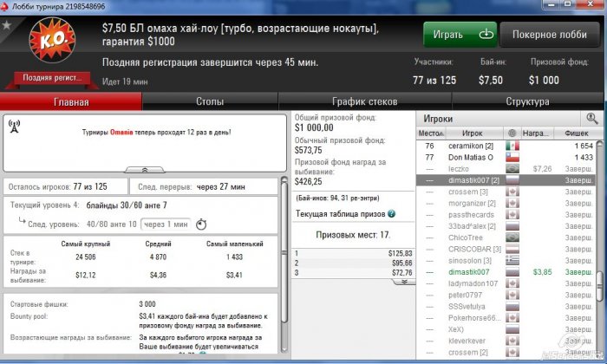Select player crossem [3] row
The image size is (607, 364).
click(506, 192)
